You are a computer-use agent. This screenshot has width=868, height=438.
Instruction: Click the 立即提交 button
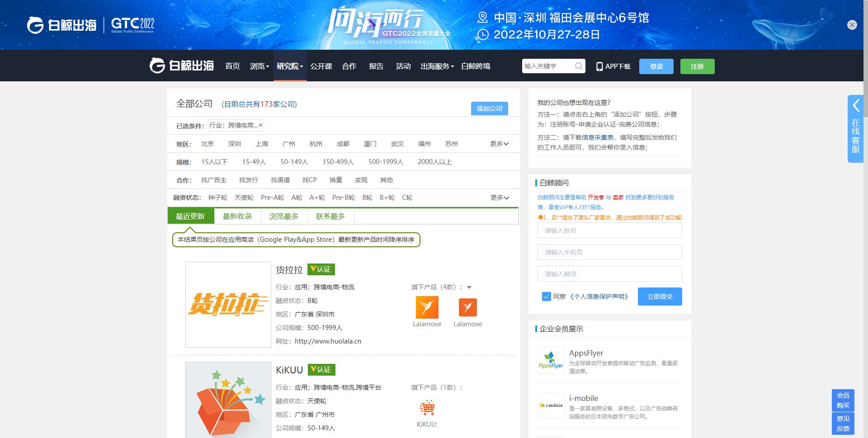click(x=660, y=297)
